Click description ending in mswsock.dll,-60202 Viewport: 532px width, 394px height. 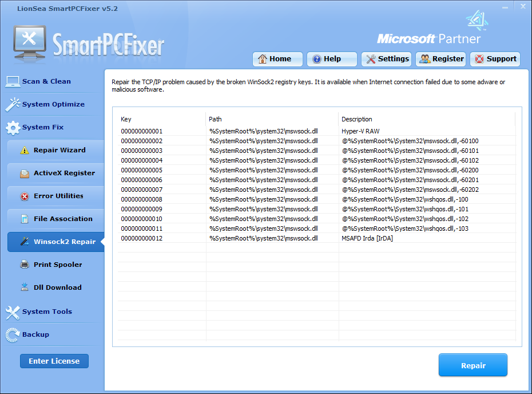tap(410, 190)
